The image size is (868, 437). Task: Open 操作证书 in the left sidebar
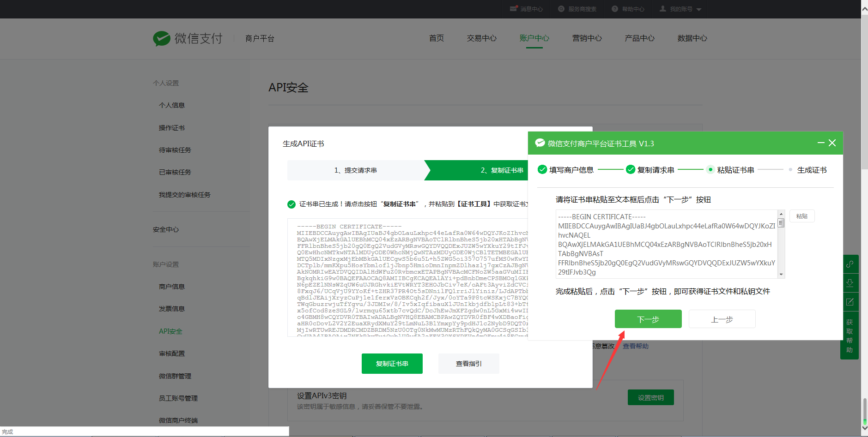click(x=172, y=128)
